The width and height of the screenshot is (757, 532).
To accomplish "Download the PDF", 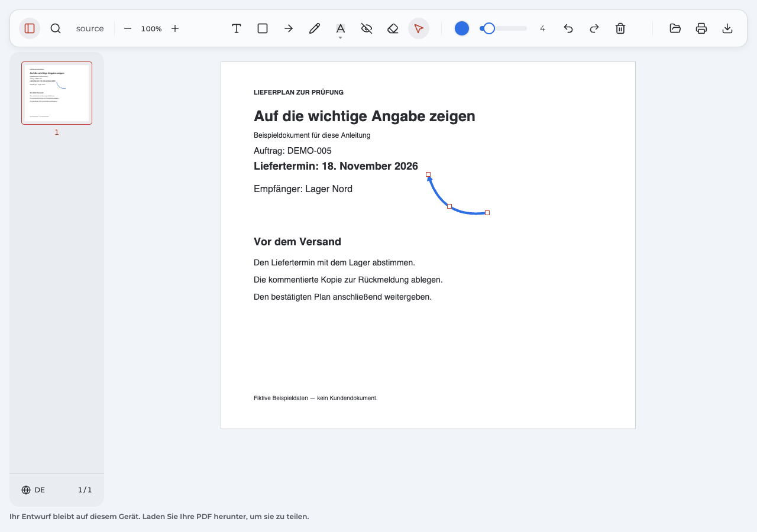I will tap(727, 28).
